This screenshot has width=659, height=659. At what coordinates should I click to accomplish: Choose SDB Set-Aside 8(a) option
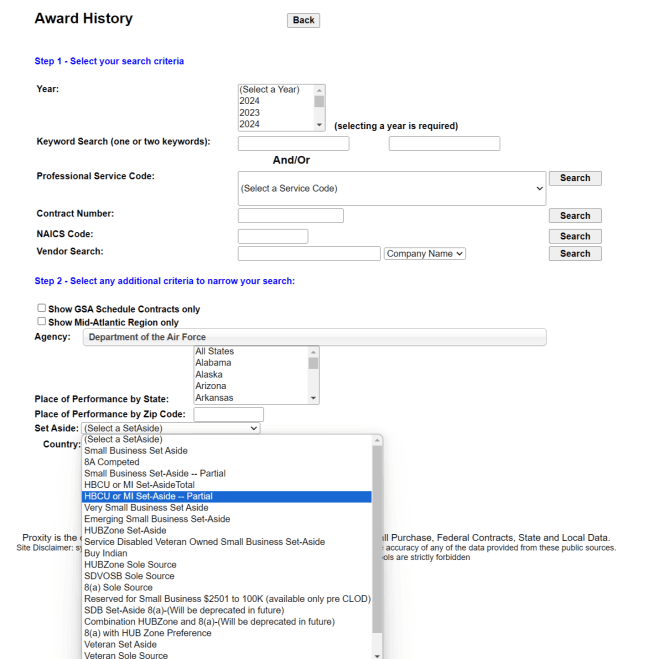tap(227, 610)
